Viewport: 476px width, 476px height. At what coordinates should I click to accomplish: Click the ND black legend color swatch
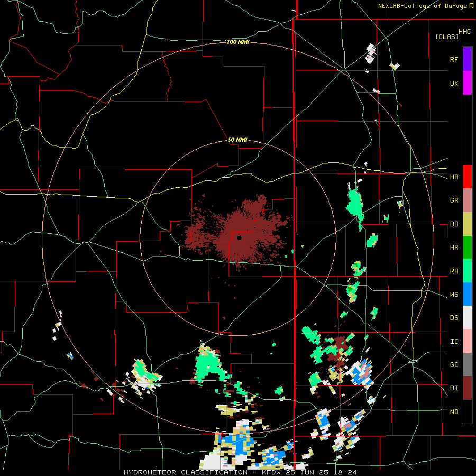pyautogui.click(x=467, y=411)
